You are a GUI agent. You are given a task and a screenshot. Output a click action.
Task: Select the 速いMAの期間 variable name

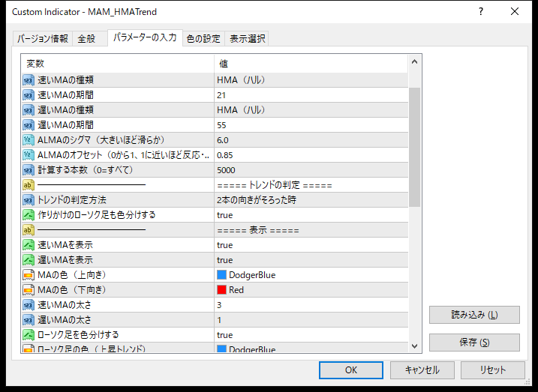(65, 95)
